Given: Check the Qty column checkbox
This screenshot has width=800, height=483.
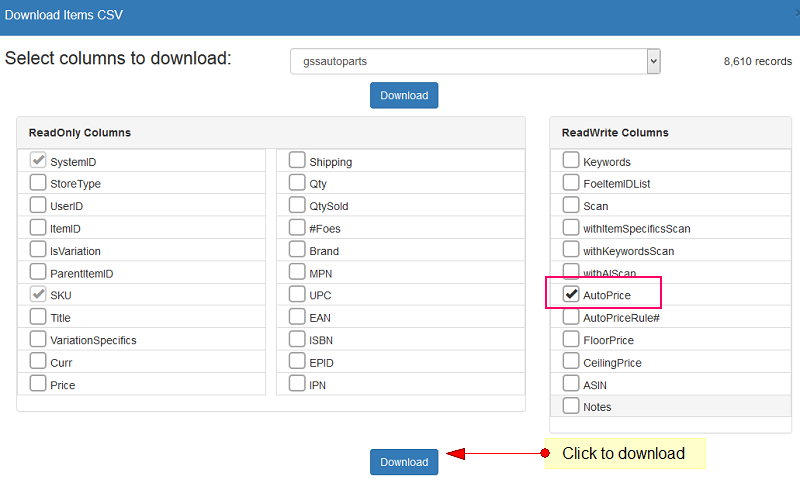Looking at the screenshot, I should click(297, 183).
